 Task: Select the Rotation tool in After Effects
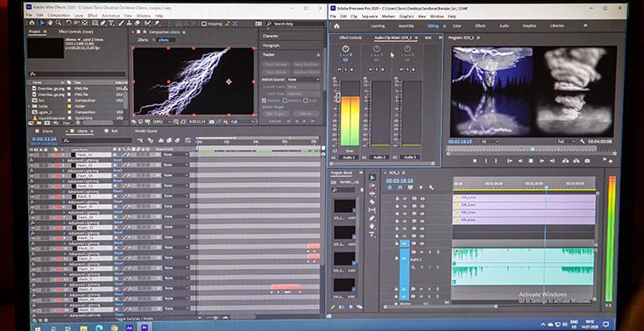point(68,23)
